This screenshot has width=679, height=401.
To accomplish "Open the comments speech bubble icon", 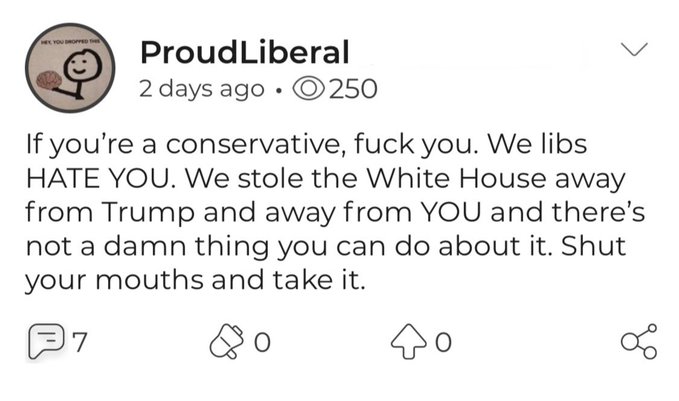I will point(47,342).
